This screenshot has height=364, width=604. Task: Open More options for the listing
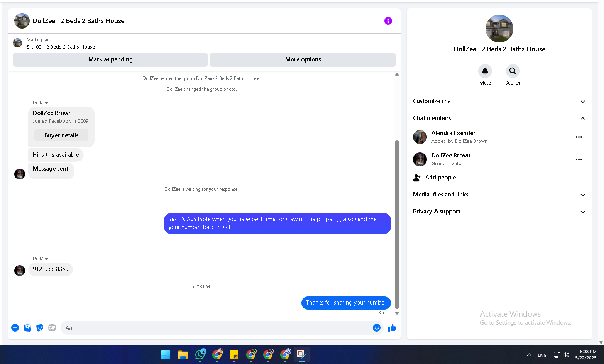303,59
